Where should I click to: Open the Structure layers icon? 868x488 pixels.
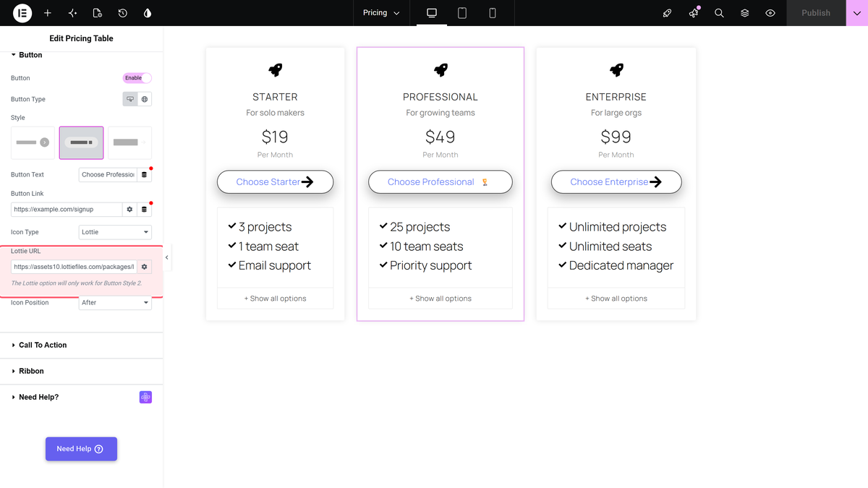(745, 13)
